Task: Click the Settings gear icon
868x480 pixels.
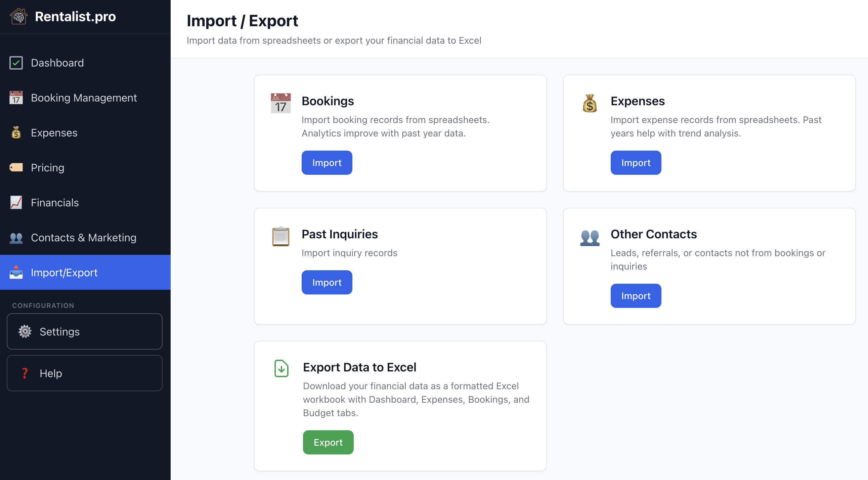Action: tap(25, 331)
